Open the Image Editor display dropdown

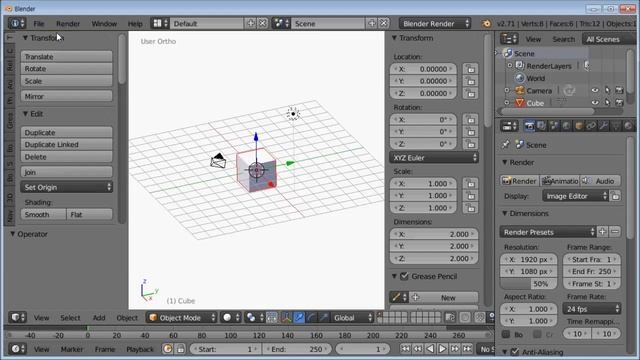click(x=576, y=196)
